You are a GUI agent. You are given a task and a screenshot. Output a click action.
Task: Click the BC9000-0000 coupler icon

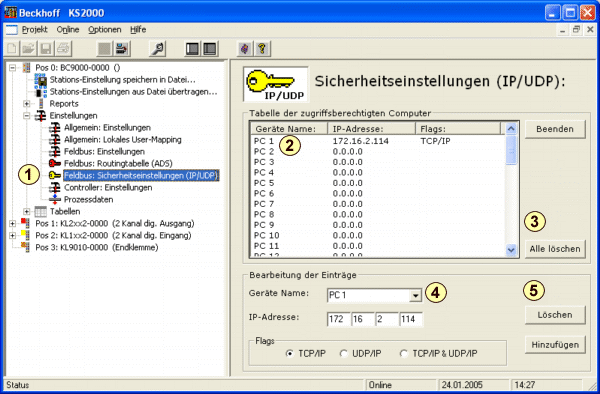26,68
